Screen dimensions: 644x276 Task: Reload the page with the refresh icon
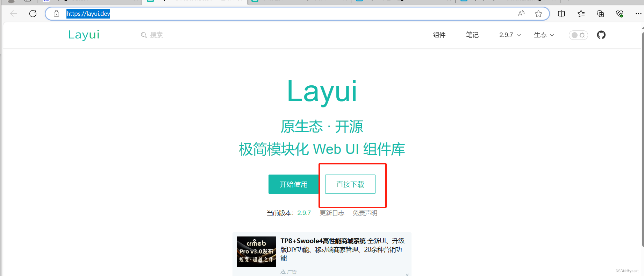(x=33, y=14)
